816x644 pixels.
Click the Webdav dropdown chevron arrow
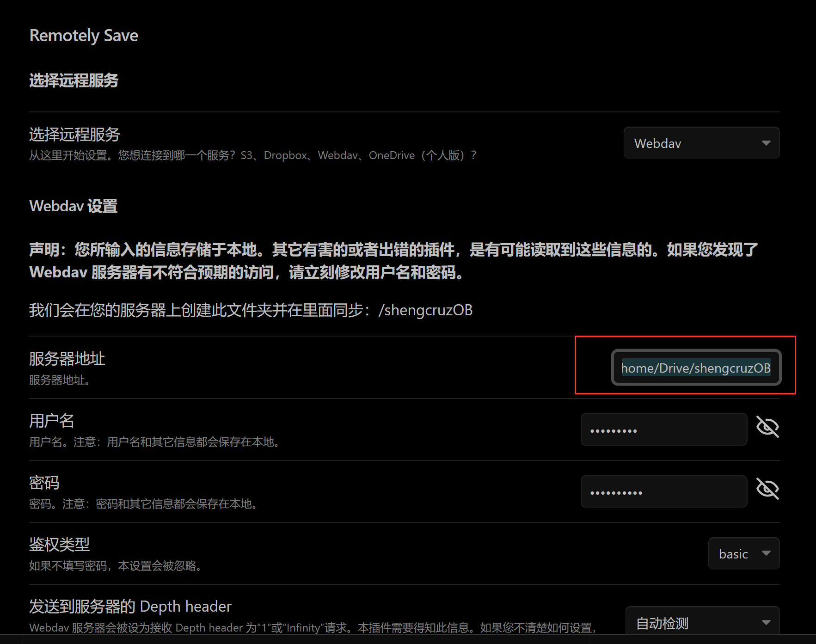[765, 143]
